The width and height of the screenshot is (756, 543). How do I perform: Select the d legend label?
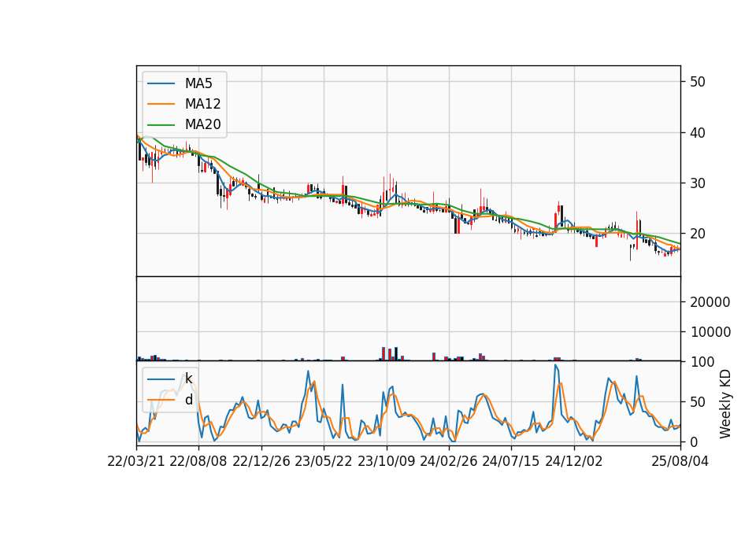(x=189, y=400)
